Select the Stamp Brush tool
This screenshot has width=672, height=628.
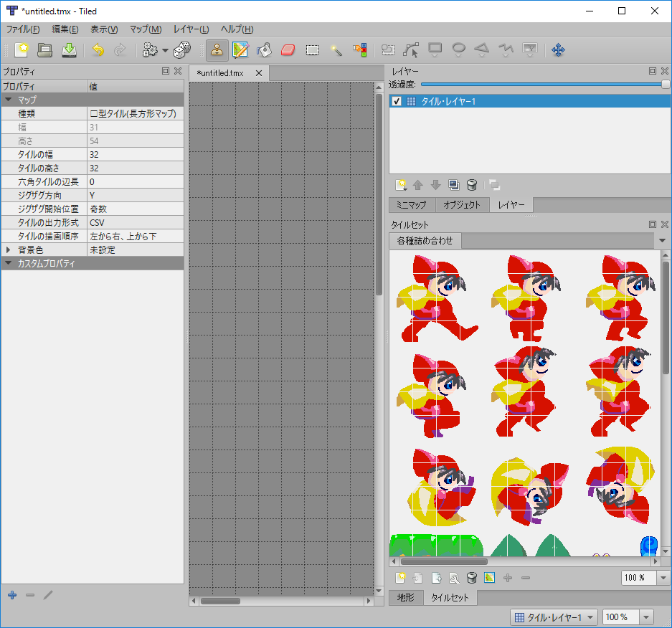point(217,50)
